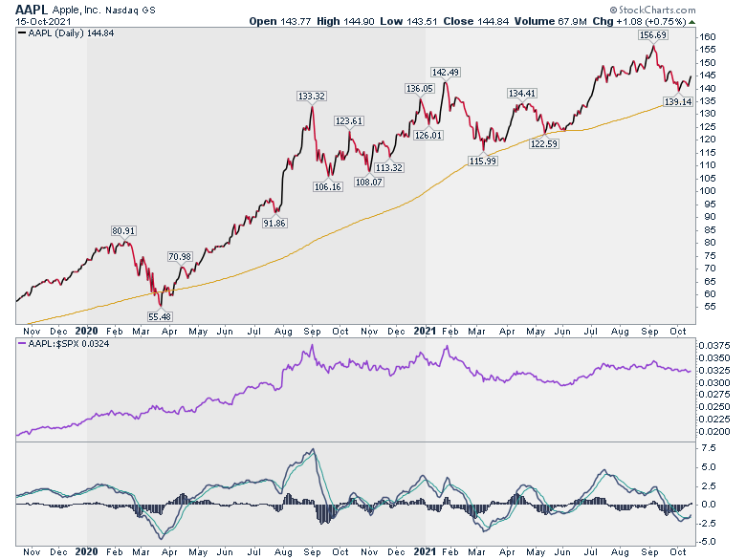Click the 0.0375 tick on ratio axis
746x560 pixels.
714,346
